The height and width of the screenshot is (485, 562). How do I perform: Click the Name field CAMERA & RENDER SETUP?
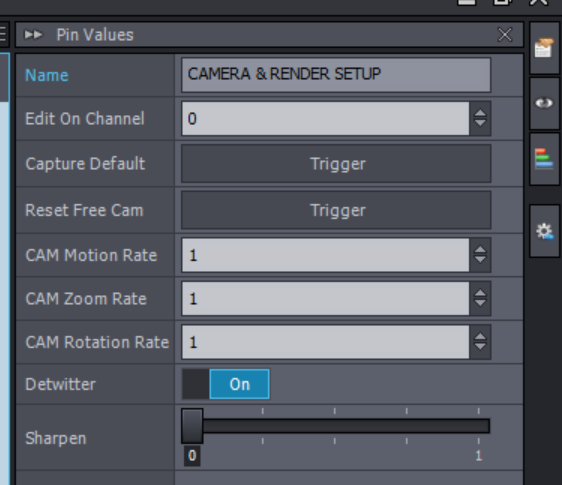click(336, 75)
